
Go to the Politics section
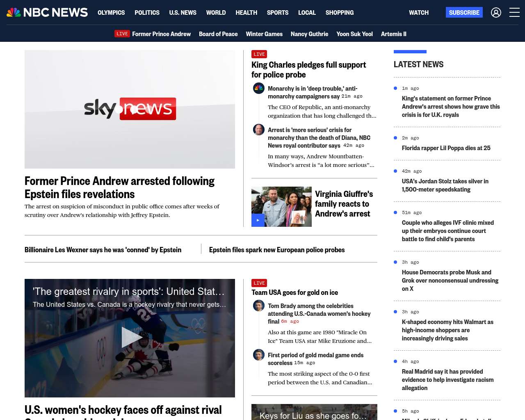click(x=147, y=13)
